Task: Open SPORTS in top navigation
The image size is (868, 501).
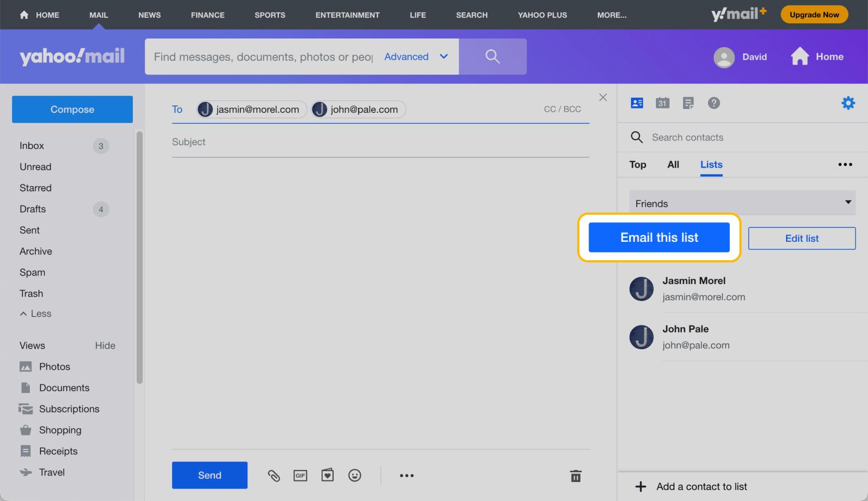Action: tap(270, 15)
